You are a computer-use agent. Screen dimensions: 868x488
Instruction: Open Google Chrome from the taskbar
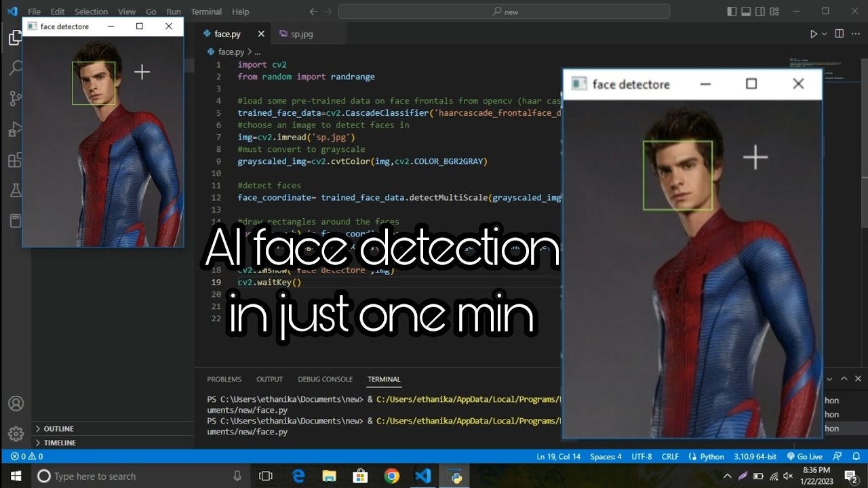click(x=392, y=476)
